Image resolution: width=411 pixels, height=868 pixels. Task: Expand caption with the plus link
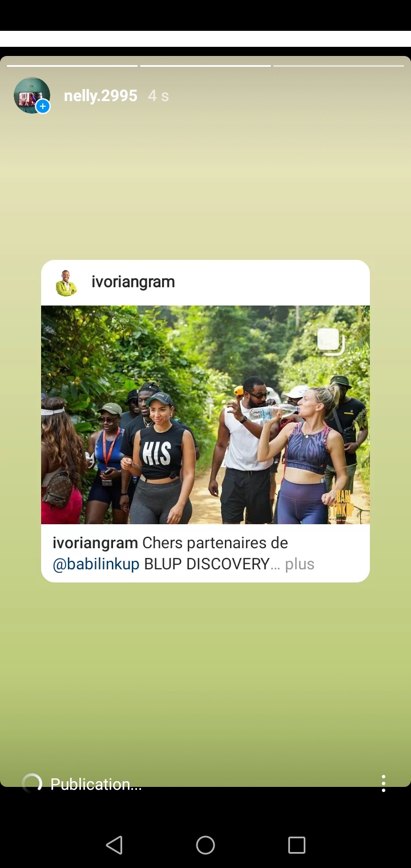pos(300,564)
